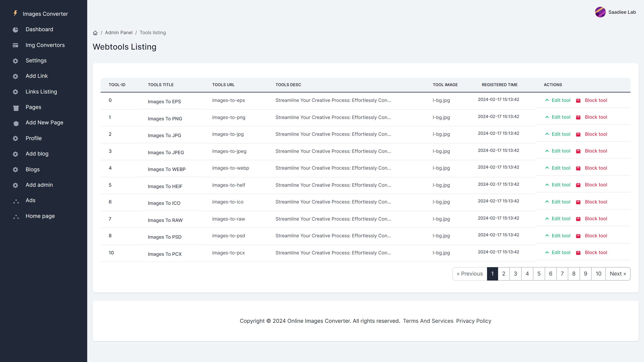Viewport: 644px width, 362px height.
Task: Go to pagination page 5
Action: (539, 274)
